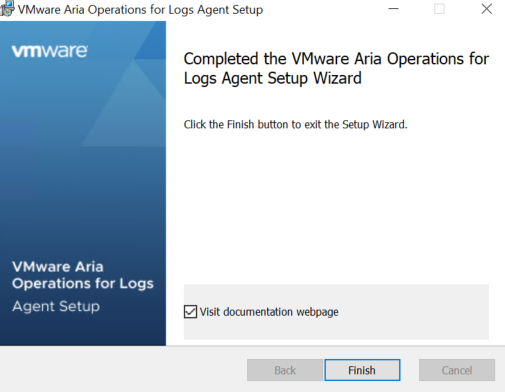505x392 pixels.
Task: Click the 'VMware Aria Operations for Logs' banner text
Action: click(x=83, y=275)
